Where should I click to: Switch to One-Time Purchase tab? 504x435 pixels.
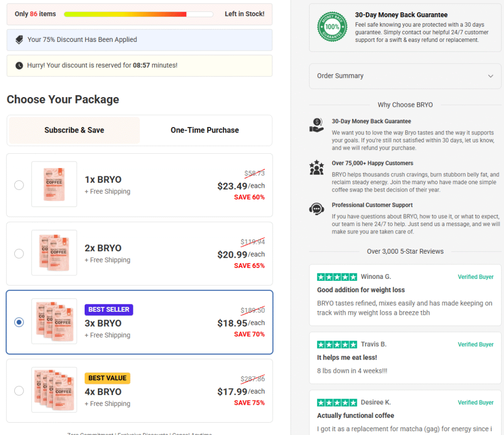coord(205,131)
